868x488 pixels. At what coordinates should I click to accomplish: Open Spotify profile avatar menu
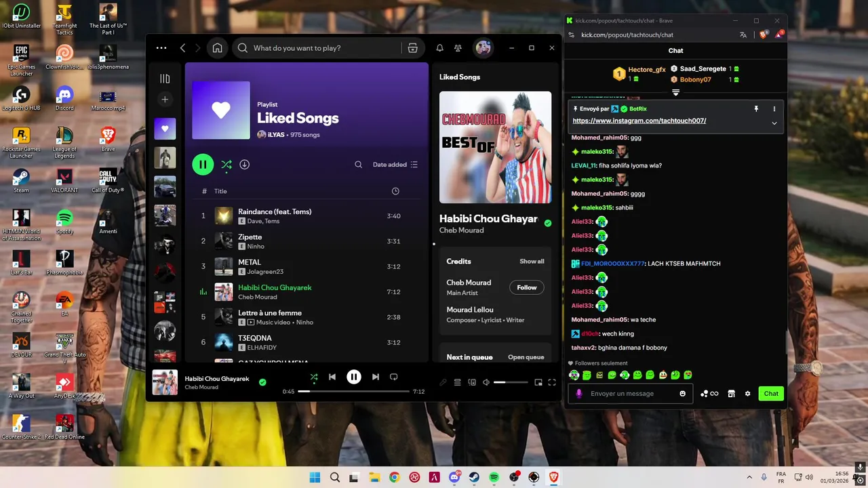pyautogui.click(x=483, y=48)
